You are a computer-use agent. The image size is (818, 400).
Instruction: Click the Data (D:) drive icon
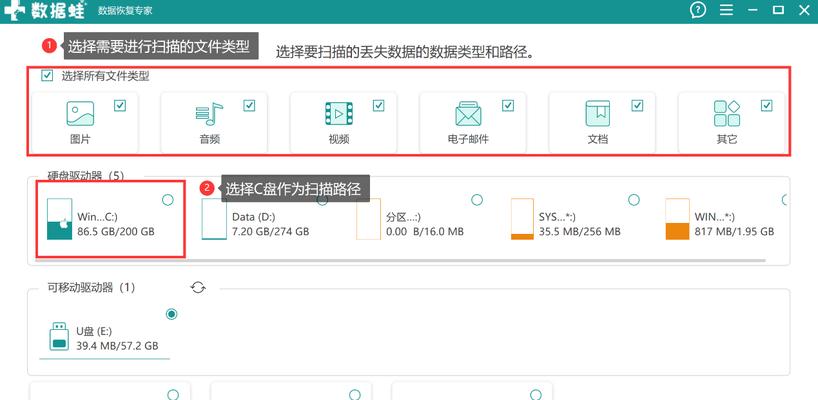(x=214, y=219)
